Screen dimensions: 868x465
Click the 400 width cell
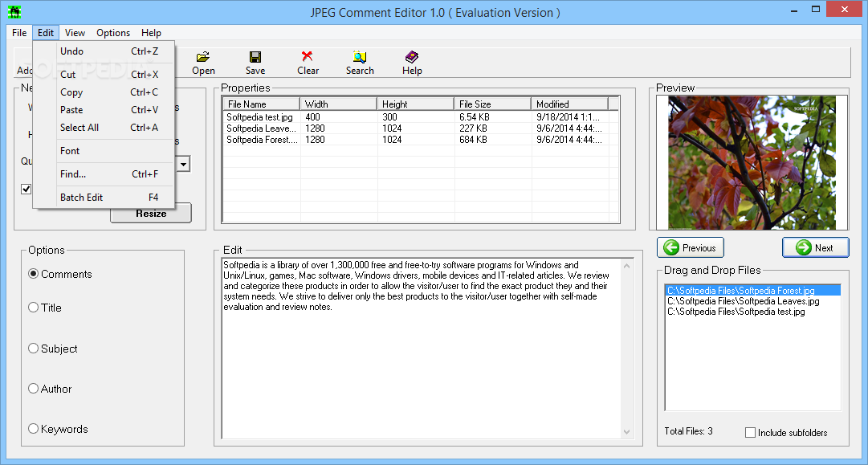point(313,116)
